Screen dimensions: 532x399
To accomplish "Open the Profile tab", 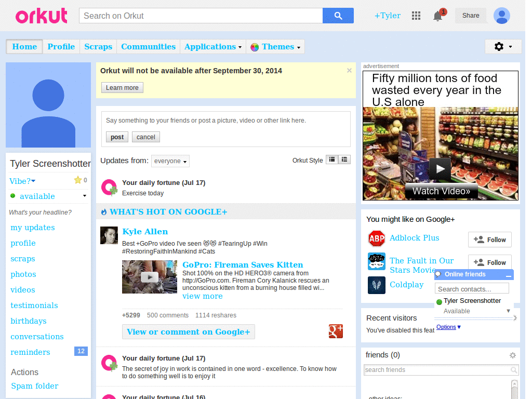I will 61,46.
